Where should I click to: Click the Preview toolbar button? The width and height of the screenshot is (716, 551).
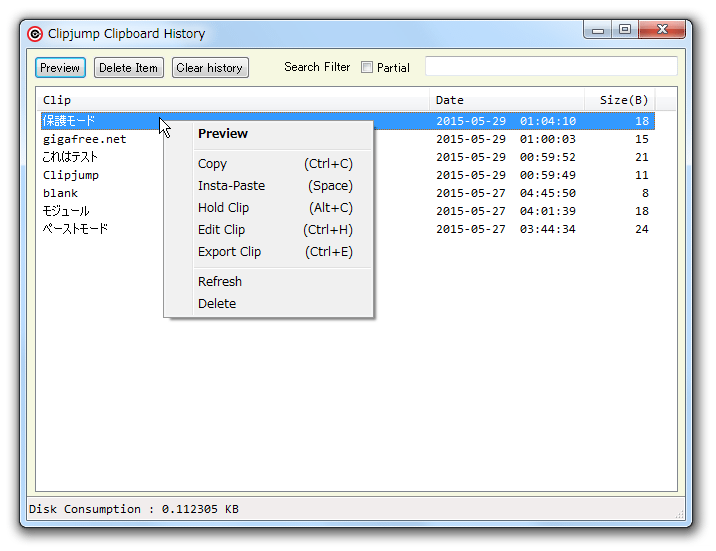pos(60,68)
